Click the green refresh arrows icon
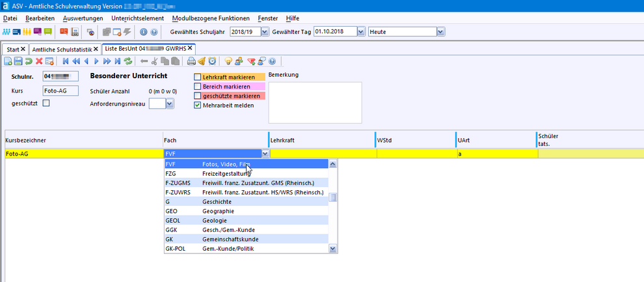The width and height of the screenshot is (644, 282). [128, 61]
